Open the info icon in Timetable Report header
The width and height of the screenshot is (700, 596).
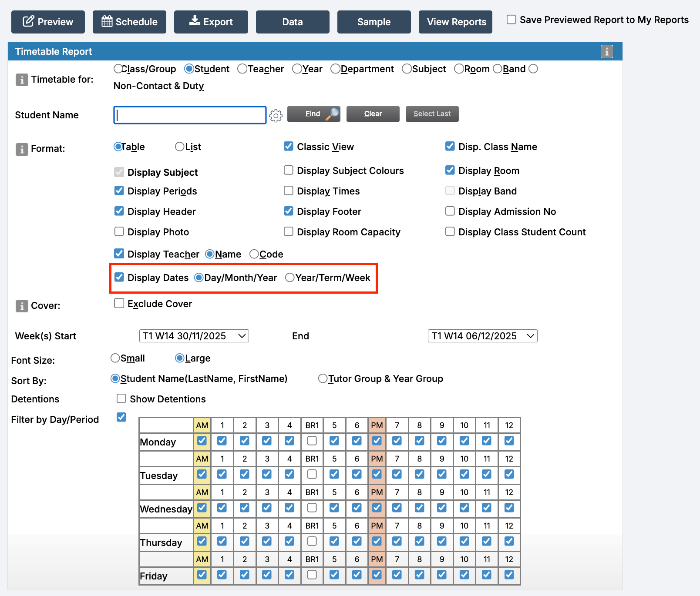[x=606, y=51]
